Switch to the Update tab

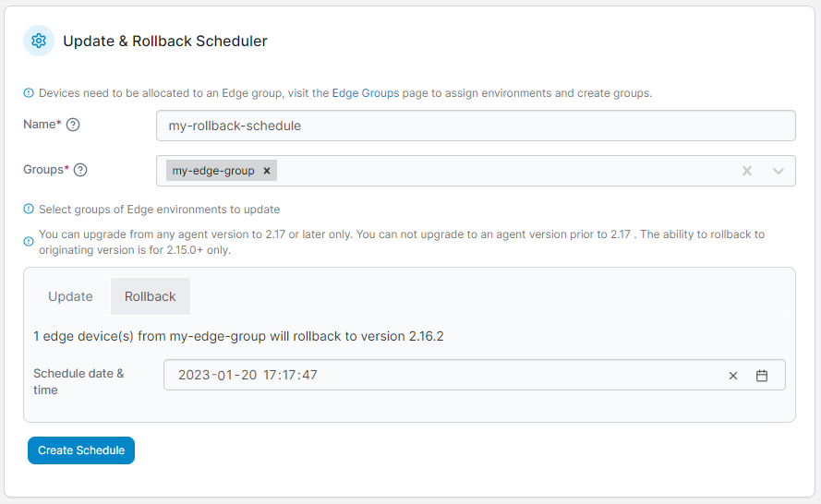[71, 296]
